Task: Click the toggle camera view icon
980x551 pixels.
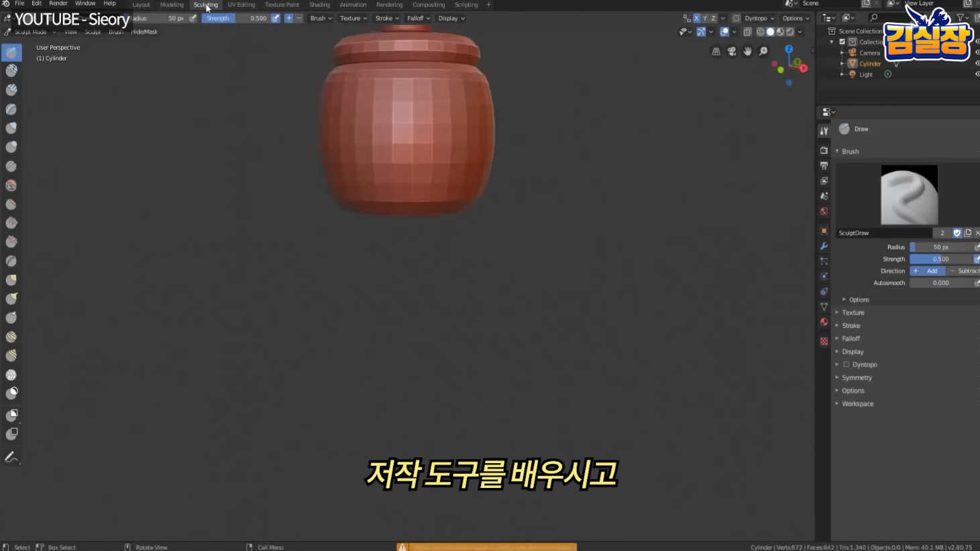Action: (732, 52)
